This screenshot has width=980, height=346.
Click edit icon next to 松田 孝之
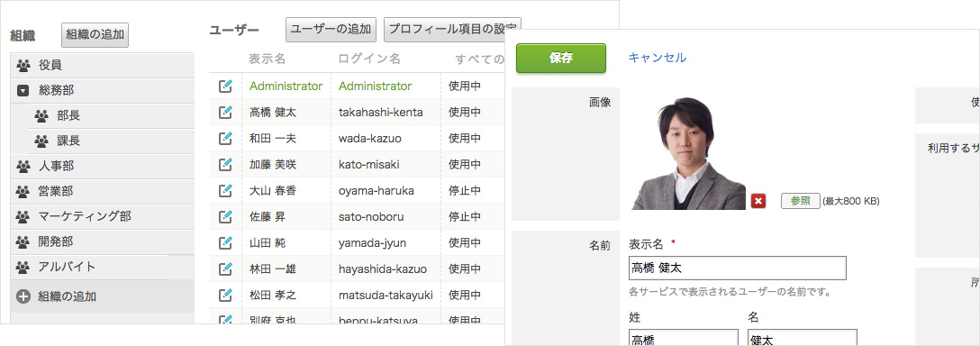click(225, 295)
